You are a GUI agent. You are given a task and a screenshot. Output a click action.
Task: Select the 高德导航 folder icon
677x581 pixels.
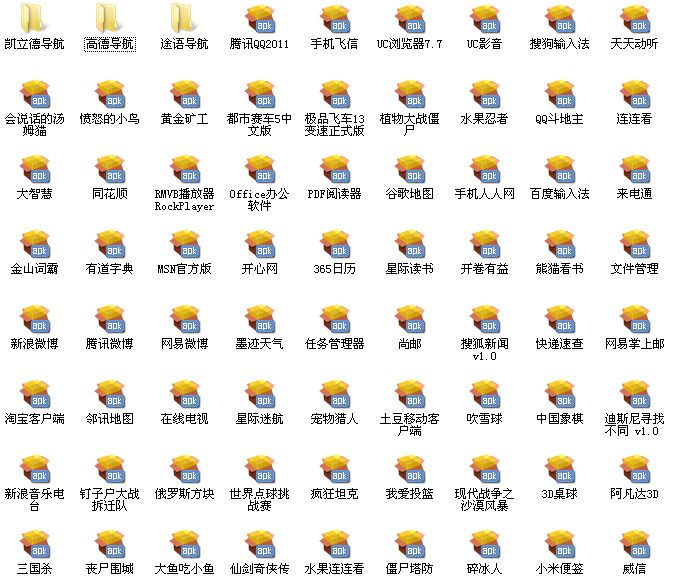(109, 19)
